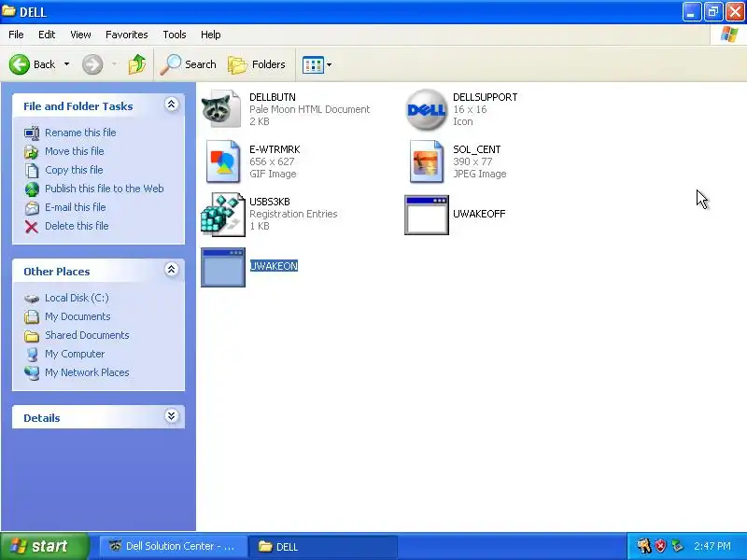Open Local Disk (C:) link
The height and width of the screenshot is (560, 747).
click(x=77, y=298)
